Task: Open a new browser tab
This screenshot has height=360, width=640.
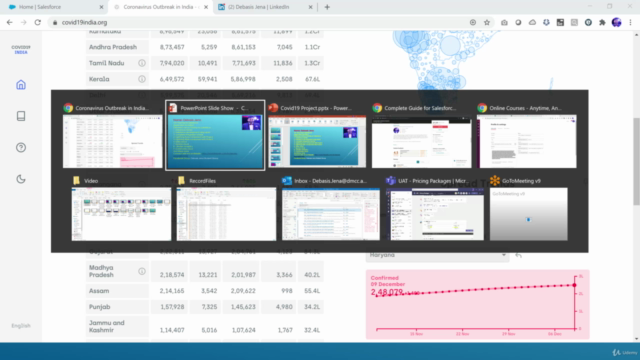Action: tap(327, 7)
